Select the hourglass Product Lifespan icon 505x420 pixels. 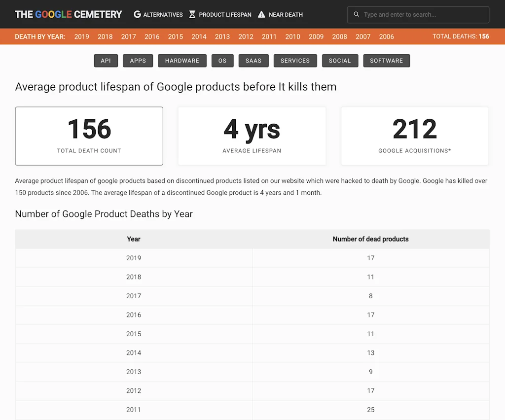click(192, 14)
